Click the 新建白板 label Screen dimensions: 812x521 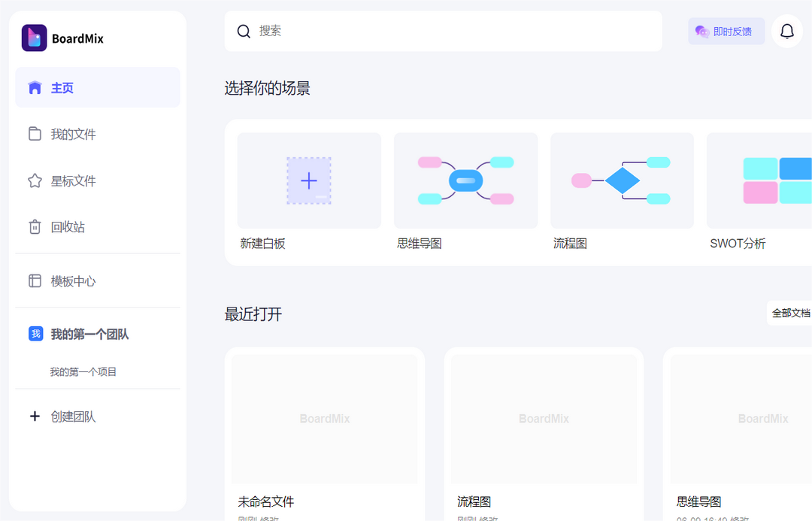[x=262, y=244]
